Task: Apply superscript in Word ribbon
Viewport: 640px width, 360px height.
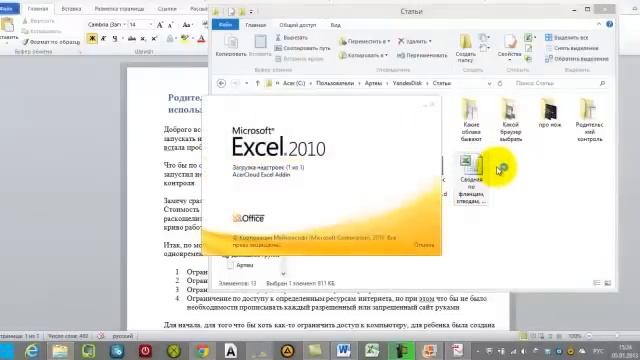Action: (154, 38)
